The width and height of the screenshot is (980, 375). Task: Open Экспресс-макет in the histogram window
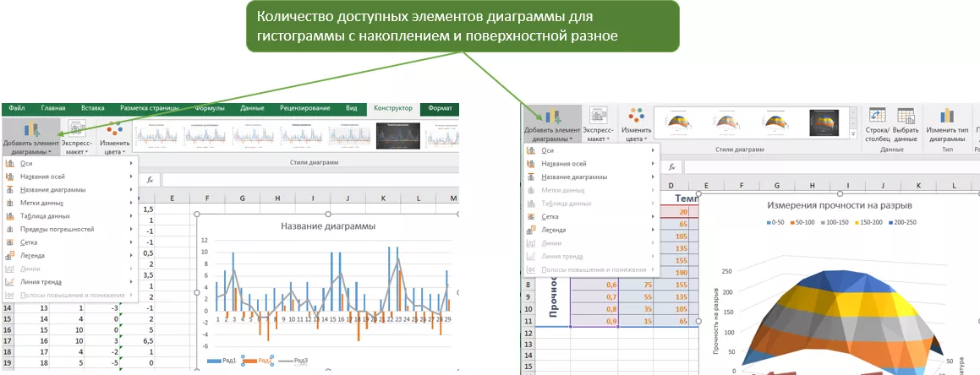[x=77, y=137]
